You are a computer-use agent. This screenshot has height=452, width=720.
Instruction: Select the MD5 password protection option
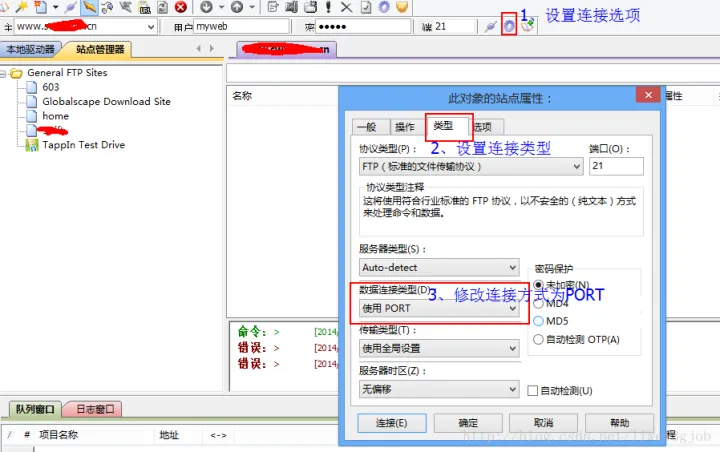pyautogui.click(x=538, y=321)
